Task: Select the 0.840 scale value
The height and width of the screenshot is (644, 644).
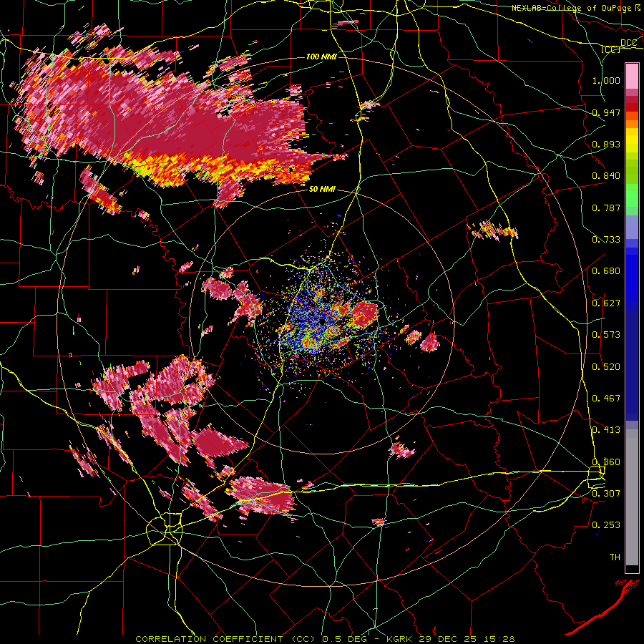Action: pos(606,176)
